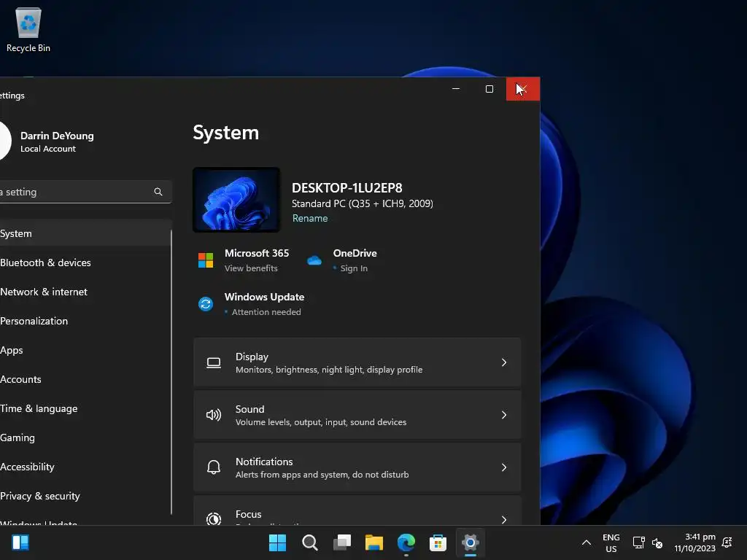Open the clock showing 3:41 pm
Image resolution: width=747 pixels, height=560 pixels.
pos(695,542)
